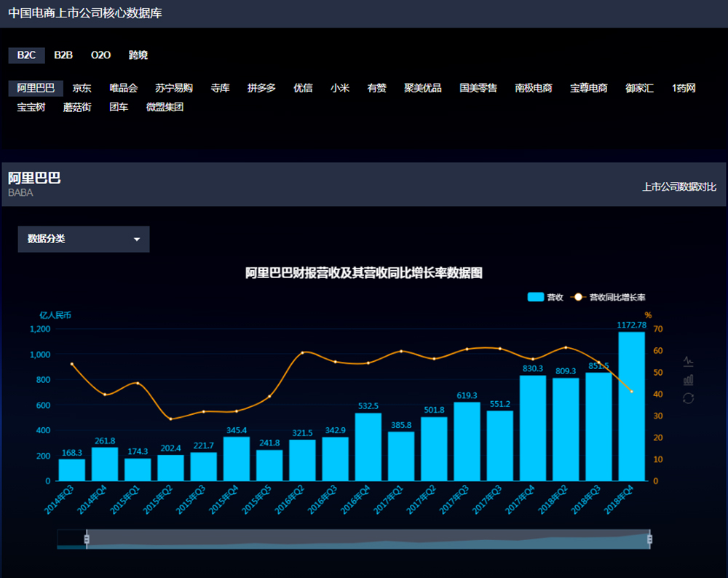The height and width of the screenshot is (578, 728).
Task: Choose 宝尊电商 company
Action: click(x=589, y=88)
